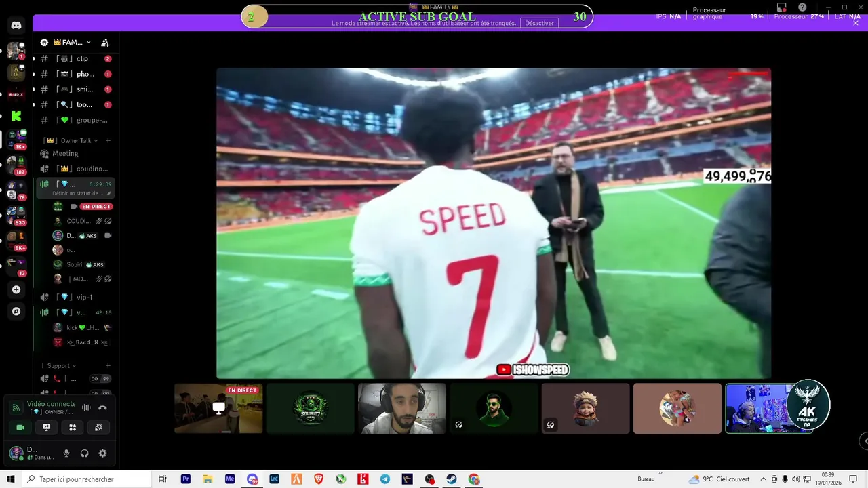Toggle camera on/off in voice panel

click(20, 427)
